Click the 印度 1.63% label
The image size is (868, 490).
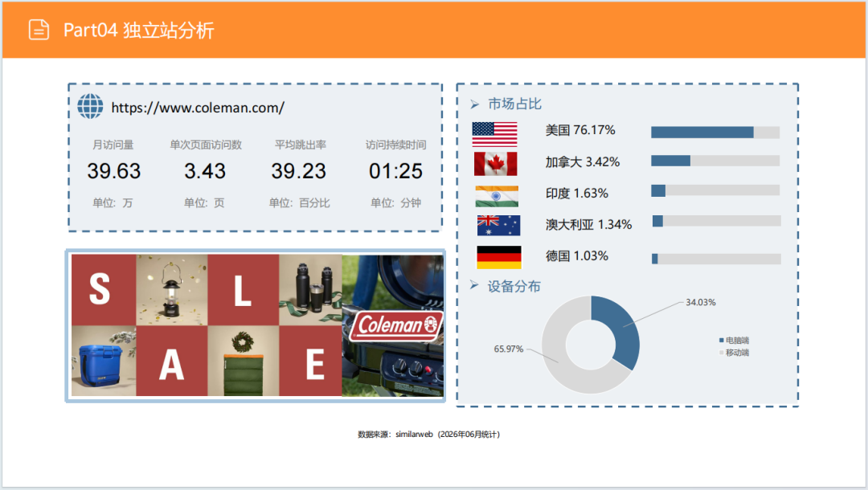(x=577, y=194)
